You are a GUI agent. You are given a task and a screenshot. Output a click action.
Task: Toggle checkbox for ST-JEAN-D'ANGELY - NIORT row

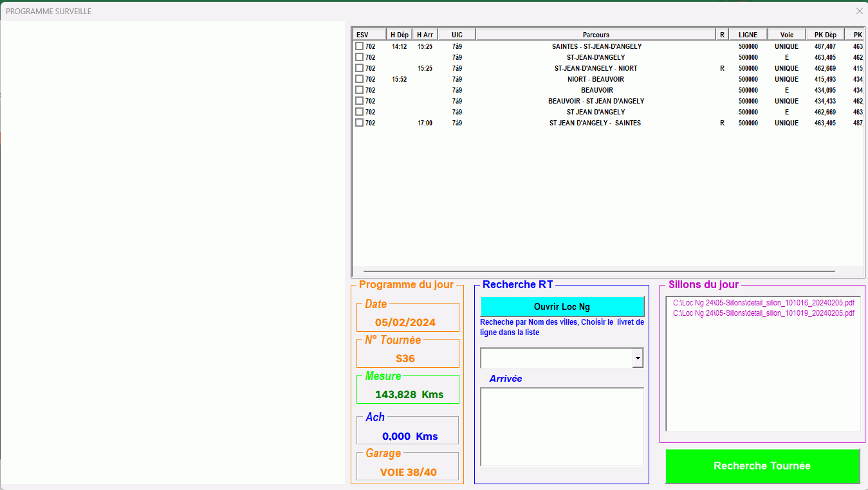pyautogui.click(x=359, y=68)
